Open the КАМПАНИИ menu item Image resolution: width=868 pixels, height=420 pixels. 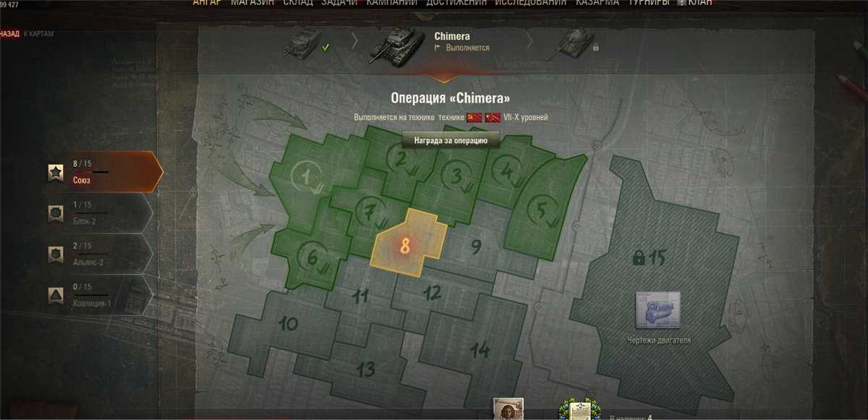click(x=392, y=3)
